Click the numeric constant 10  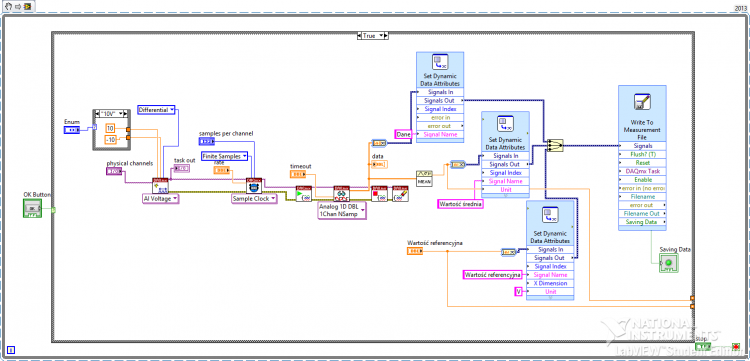(x=110, y=128)
